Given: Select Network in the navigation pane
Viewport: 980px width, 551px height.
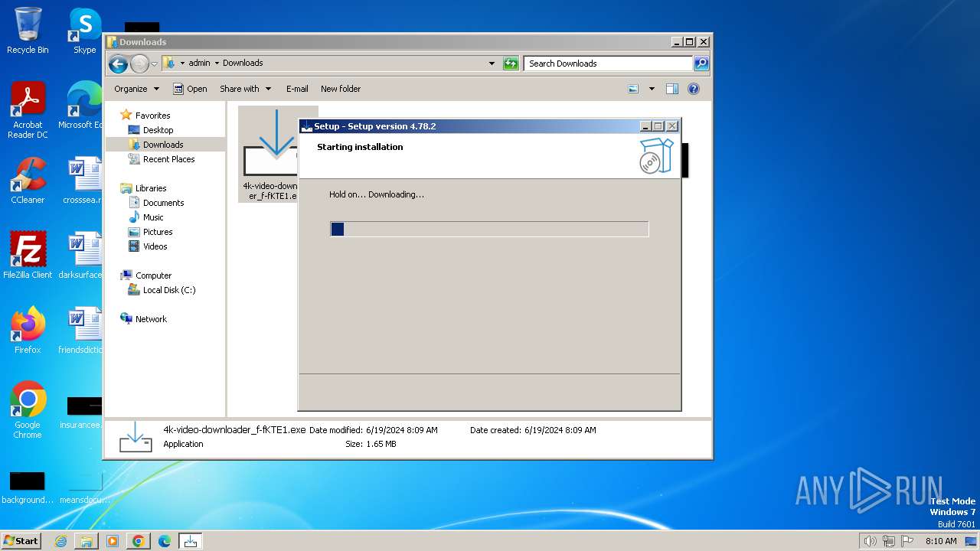Looking at the screenshot, I should click(x=151, y=319).
